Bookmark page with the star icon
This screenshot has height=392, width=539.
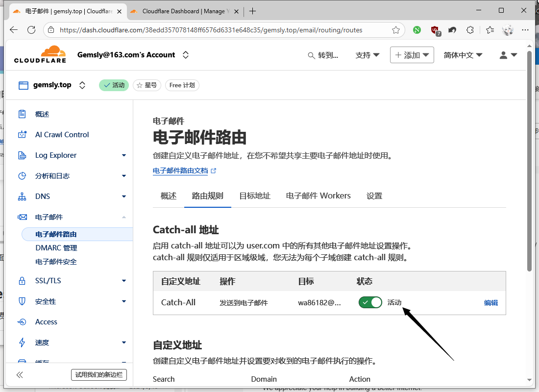pyautogui.click(x=396, y=30)
